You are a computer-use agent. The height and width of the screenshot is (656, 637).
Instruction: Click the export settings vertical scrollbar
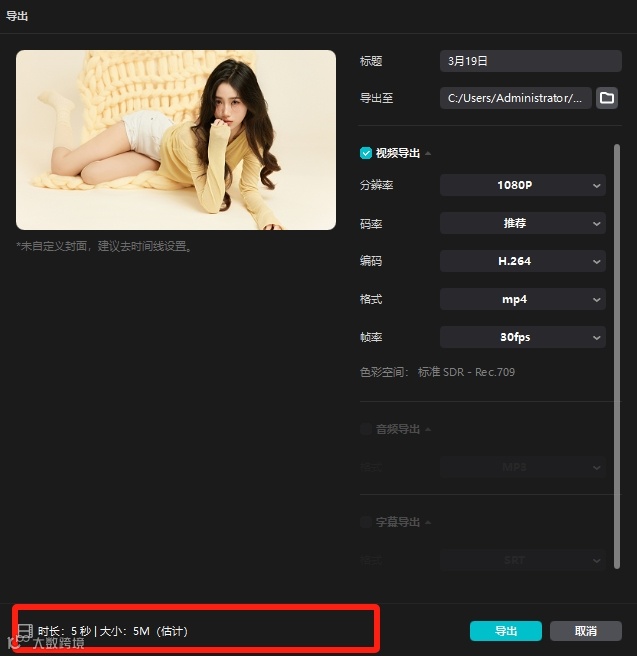[617, 356]
